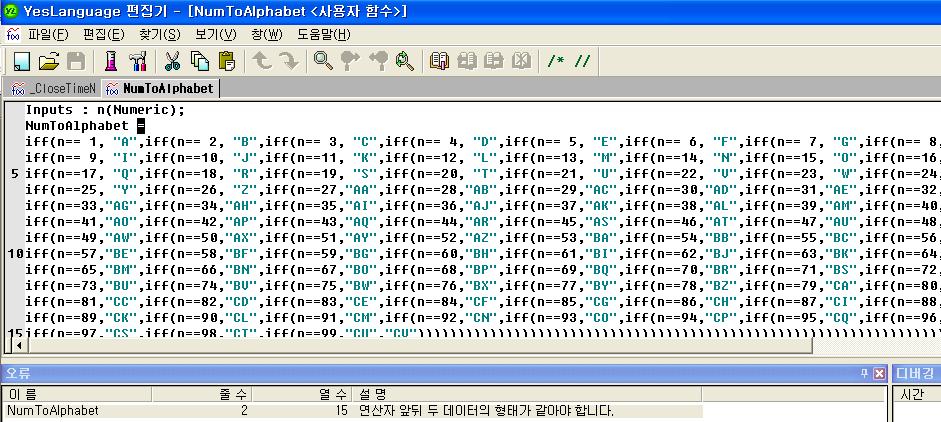Viewport: 941px width, 422px height.
Task: Open the 보기(V) menu
Action: click(215, 34)
